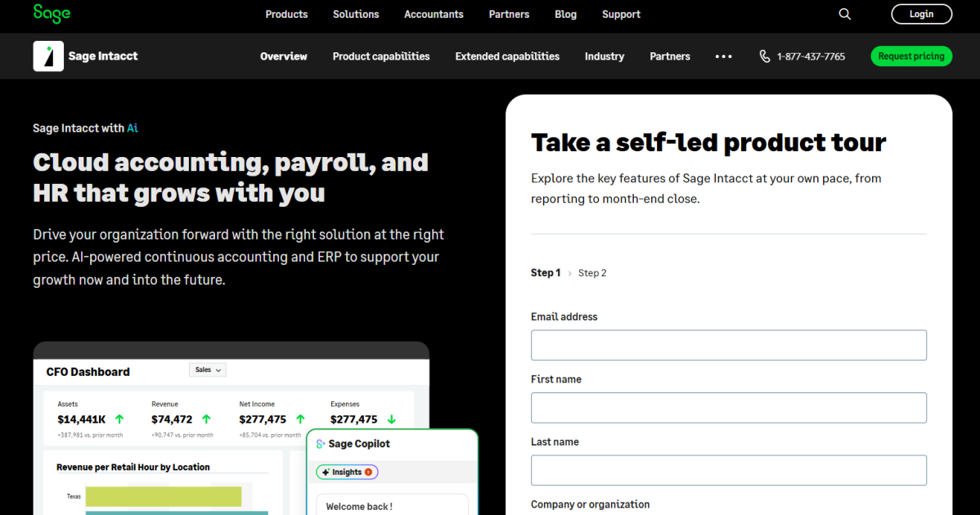This screenshot has width=980, height=515.
Task: Click the $14,441K assets value
Action: [82, 419]
